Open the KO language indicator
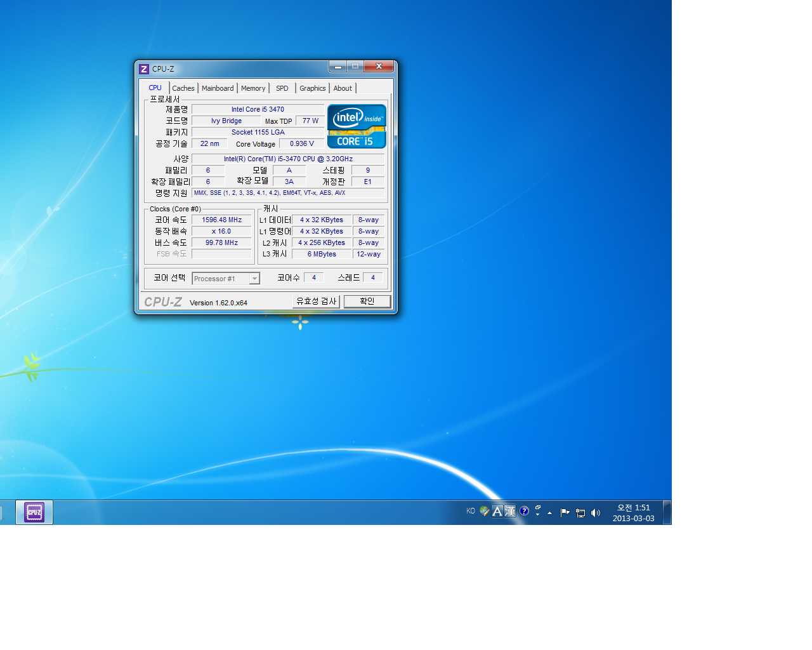Image resolution: width=812 pixels, height=650 pixels. [x=471, y=511]
